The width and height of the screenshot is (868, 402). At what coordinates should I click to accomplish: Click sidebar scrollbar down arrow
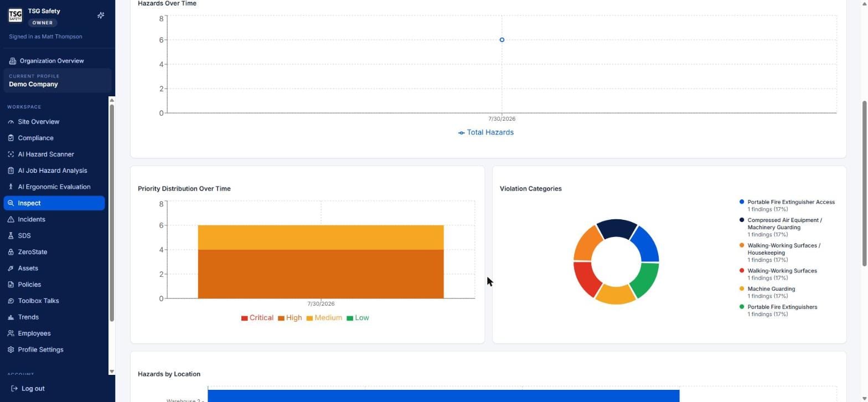(x=112, y=372)
